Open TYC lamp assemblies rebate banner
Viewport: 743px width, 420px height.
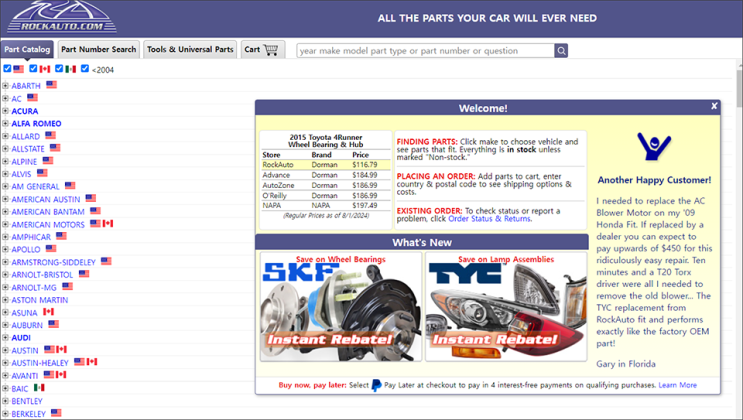[x=506, y=307]
